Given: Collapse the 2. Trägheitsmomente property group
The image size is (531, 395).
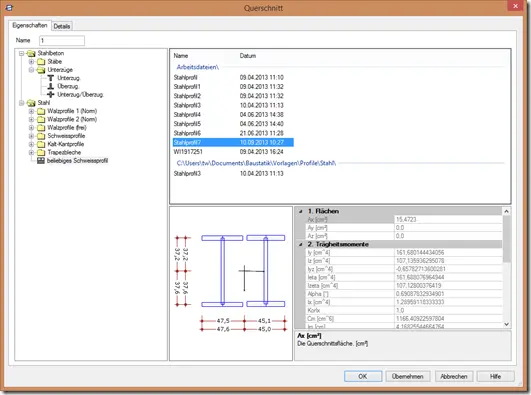Looking at the screenshot, I should [300, 245].
